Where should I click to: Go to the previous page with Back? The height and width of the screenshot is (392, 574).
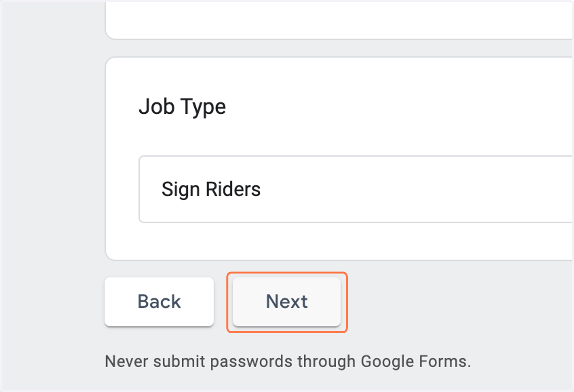159,302
